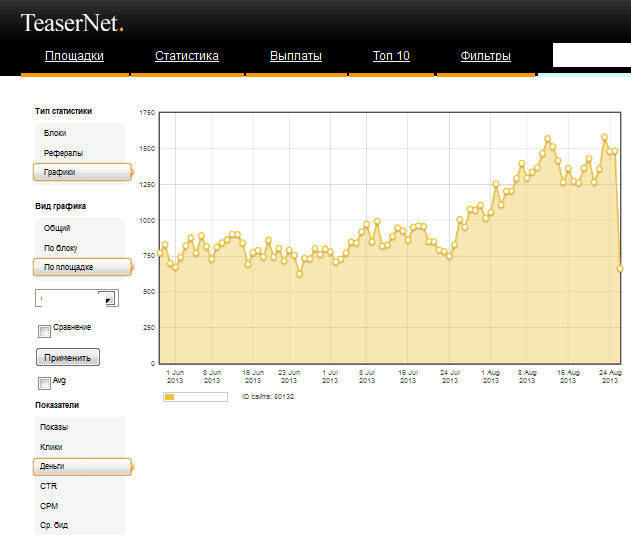Show the Ср. бид indicator graph
The height and width of the screenshot is (535, 631).
(54, 525)
